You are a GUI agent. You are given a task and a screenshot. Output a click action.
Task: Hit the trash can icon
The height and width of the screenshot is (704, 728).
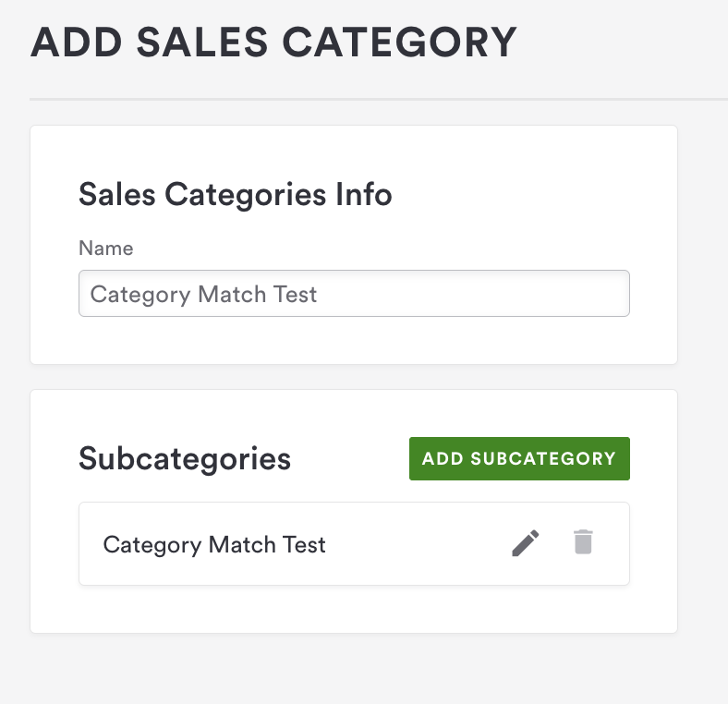pyautogui.click(x=582, y=542)
